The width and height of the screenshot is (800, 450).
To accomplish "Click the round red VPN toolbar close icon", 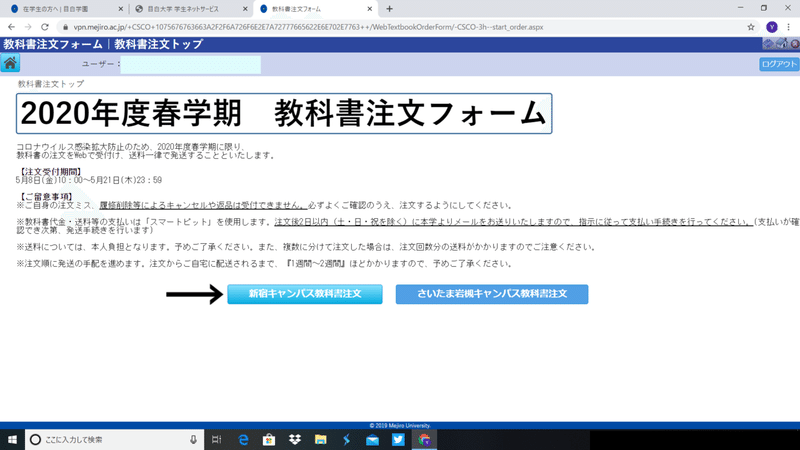I will 795,44.
